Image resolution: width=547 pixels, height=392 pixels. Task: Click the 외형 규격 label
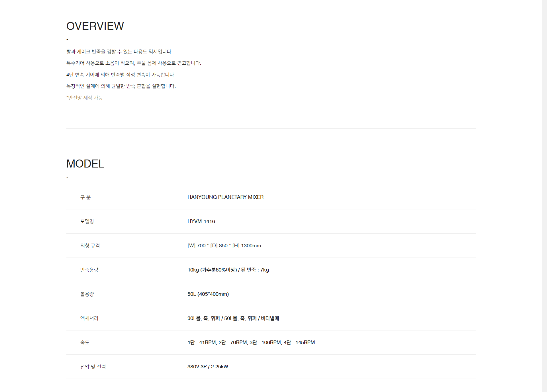tap(90, 246)
